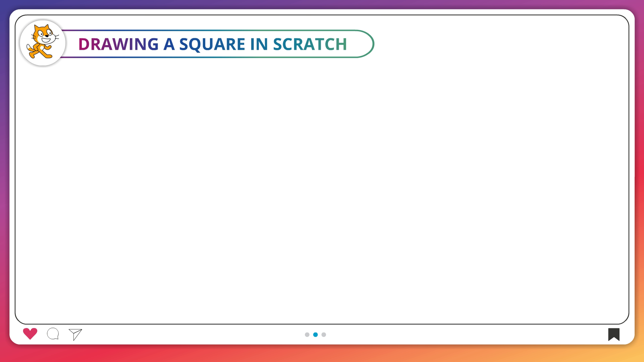Click the rounded right end of title banner

point(372,44)
